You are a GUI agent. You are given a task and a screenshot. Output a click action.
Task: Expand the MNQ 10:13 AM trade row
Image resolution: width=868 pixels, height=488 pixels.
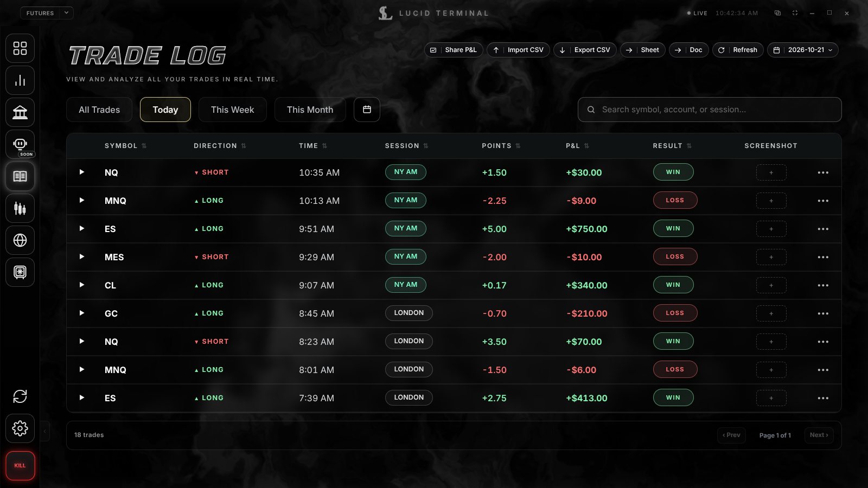pyautogui.click(x=82, y=200)
